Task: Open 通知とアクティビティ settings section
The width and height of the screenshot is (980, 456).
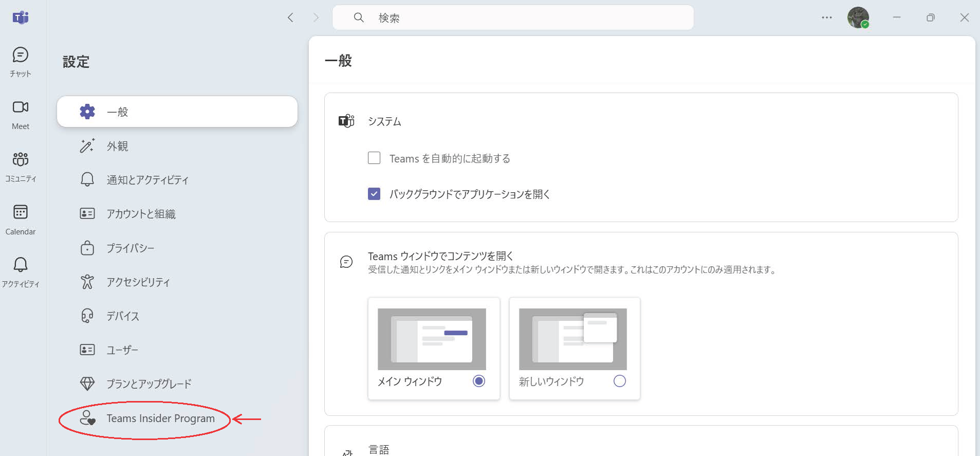Action: pyautogui.click(x=147, y=180)
